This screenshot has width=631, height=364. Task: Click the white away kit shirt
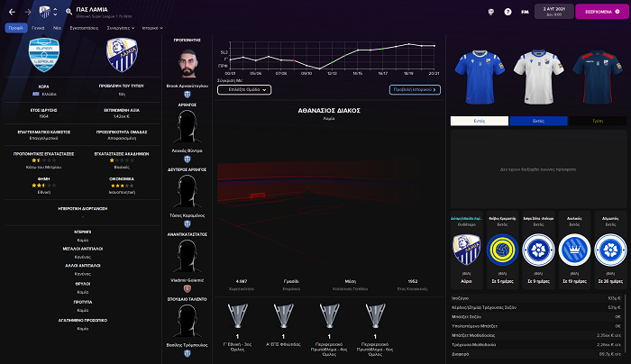(538, 77)
